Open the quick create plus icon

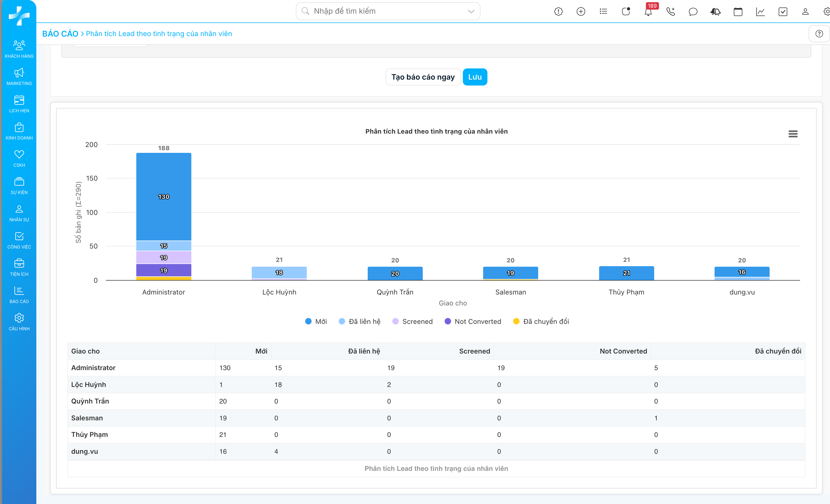click(581, 12)
